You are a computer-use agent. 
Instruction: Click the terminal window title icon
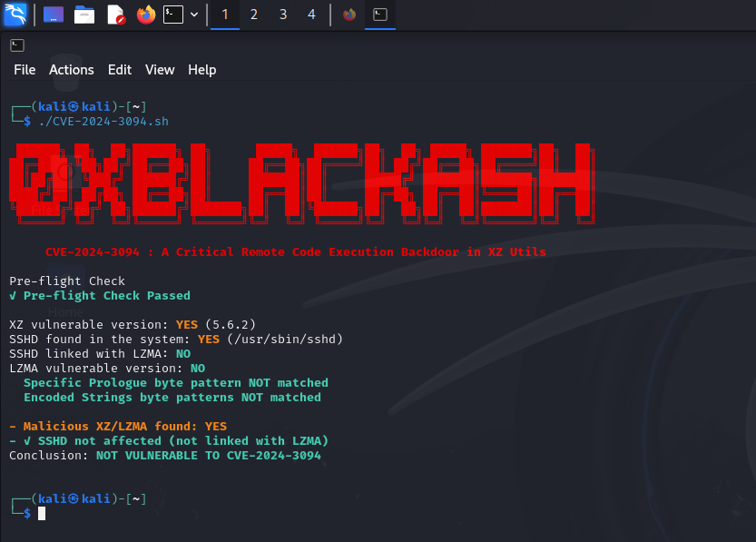(17, 45)
